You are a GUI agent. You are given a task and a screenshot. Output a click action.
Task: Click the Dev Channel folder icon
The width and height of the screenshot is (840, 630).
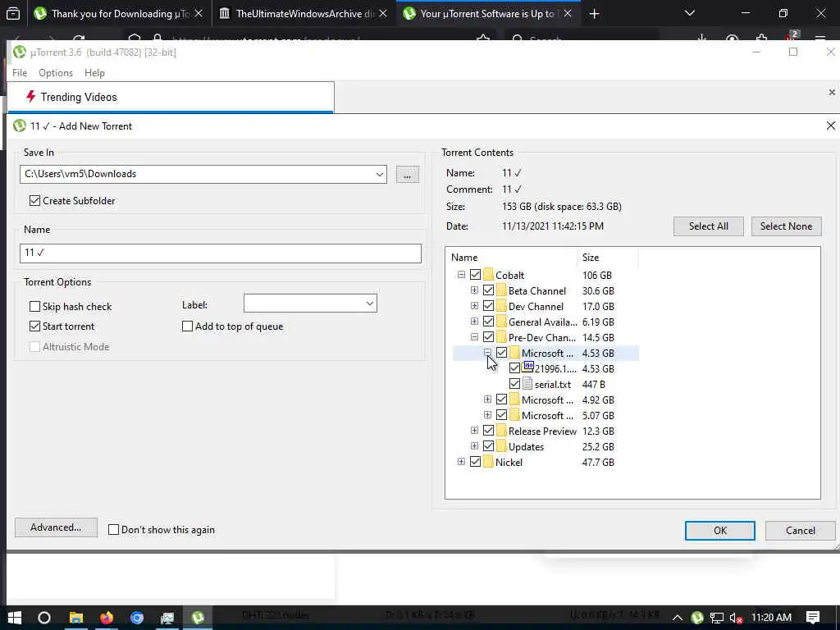(501, 306)
